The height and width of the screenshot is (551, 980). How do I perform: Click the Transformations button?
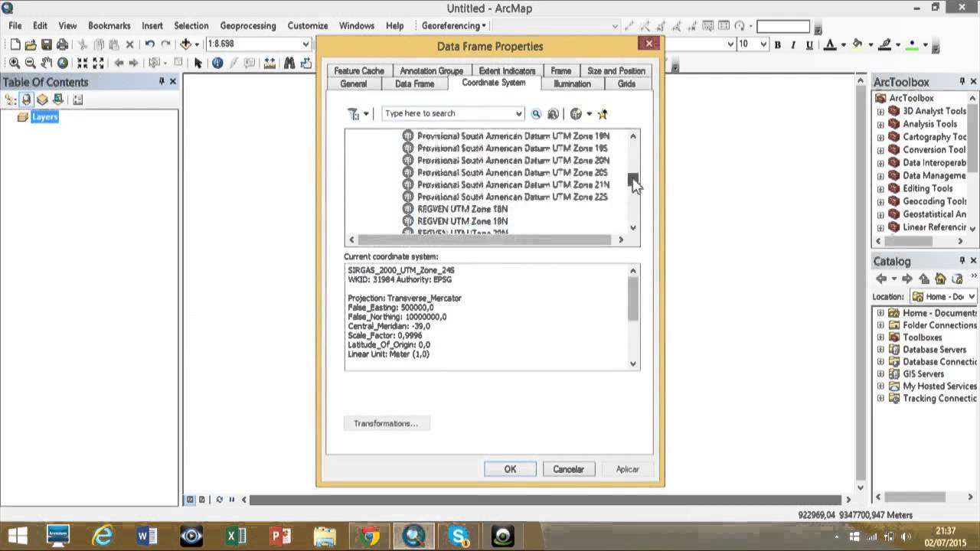386,423
